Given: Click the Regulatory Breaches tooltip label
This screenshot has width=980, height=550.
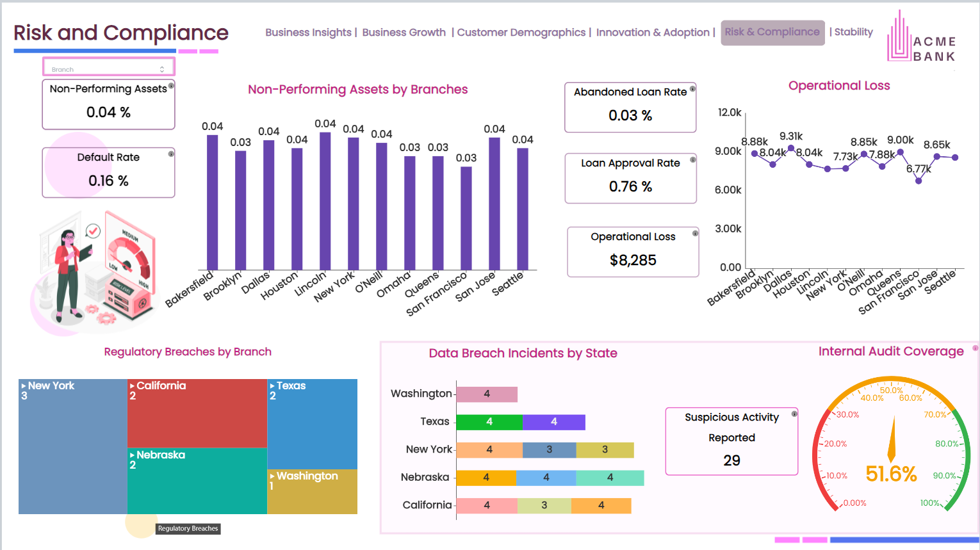Looking at the screenshot, I should (x=188, y=529).
